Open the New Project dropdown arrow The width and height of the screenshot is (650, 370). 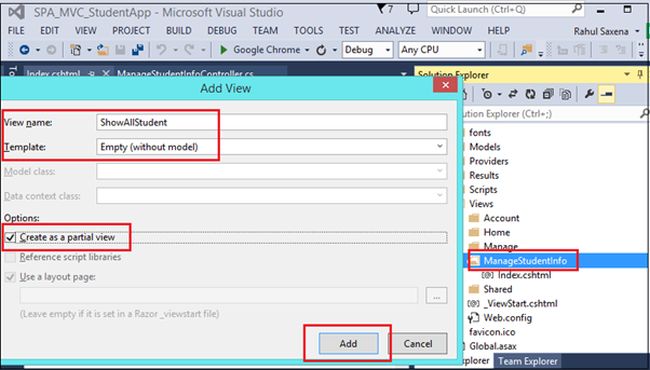(x=89, y=51)
